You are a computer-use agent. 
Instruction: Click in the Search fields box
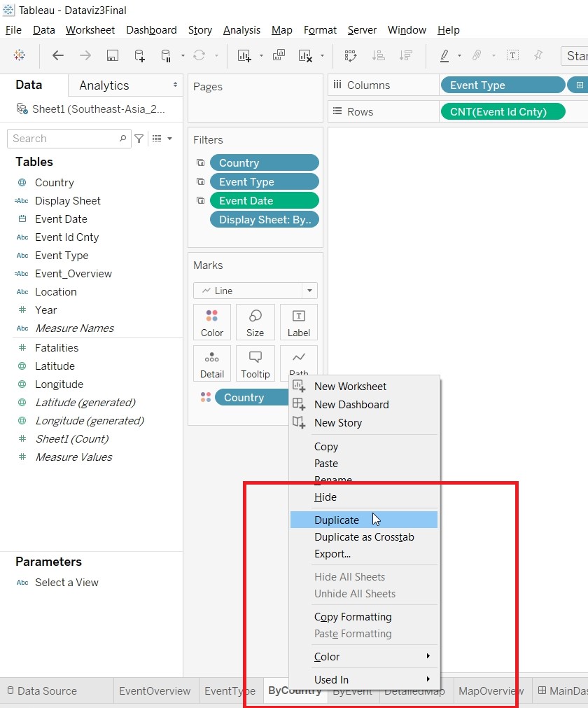[63, 139]
